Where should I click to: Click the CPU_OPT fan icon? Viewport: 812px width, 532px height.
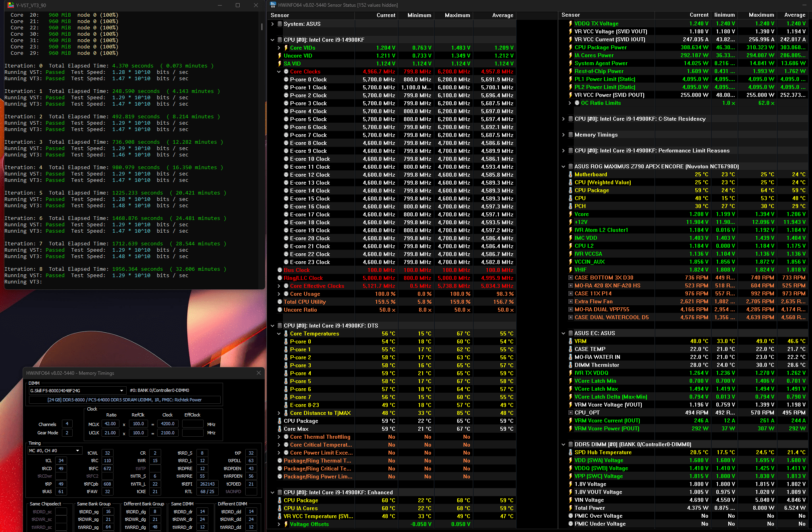point(571,412)
